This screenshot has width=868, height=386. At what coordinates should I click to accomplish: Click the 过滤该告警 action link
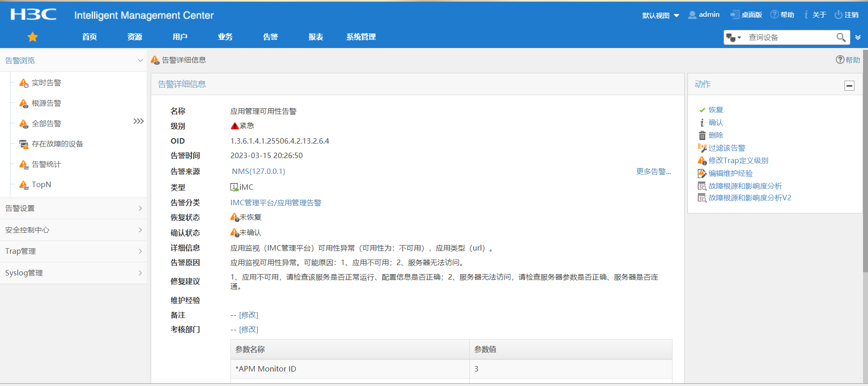point(727,148)
